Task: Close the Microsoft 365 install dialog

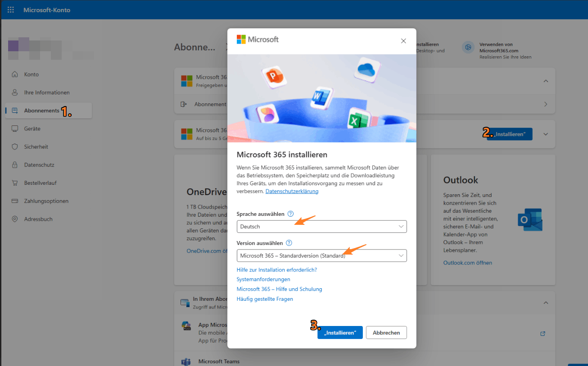Action: [x=403, y=41]
